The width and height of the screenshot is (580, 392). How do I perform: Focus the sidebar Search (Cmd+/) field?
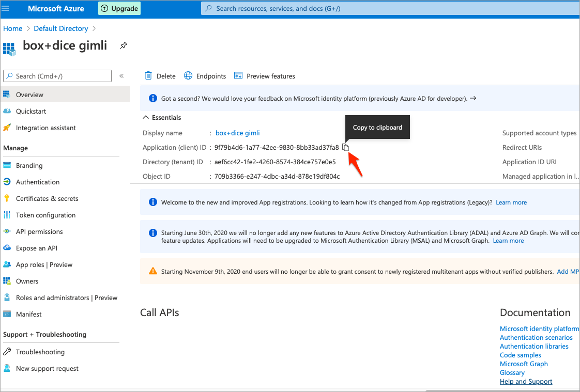pos(57,76)
